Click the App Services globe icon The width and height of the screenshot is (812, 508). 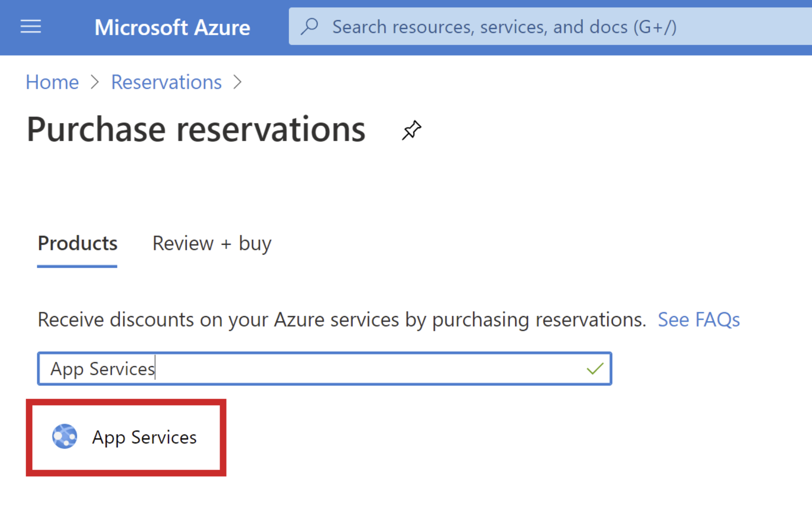click(65, 437)
